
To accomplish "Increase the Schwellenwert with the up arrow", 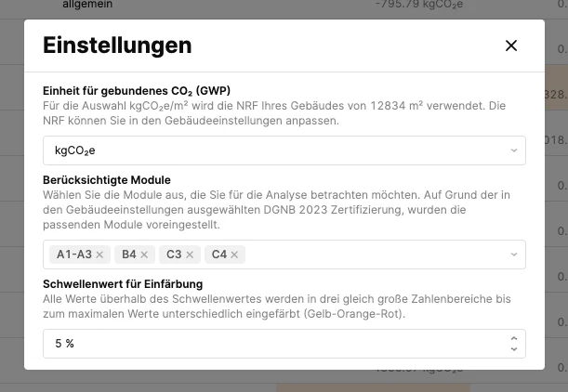I will [514, 338].
